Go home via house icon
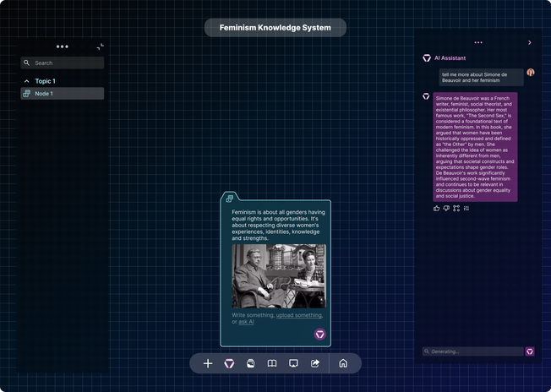The width and height of the screenshot is (551, 392). tap(343, 363)
